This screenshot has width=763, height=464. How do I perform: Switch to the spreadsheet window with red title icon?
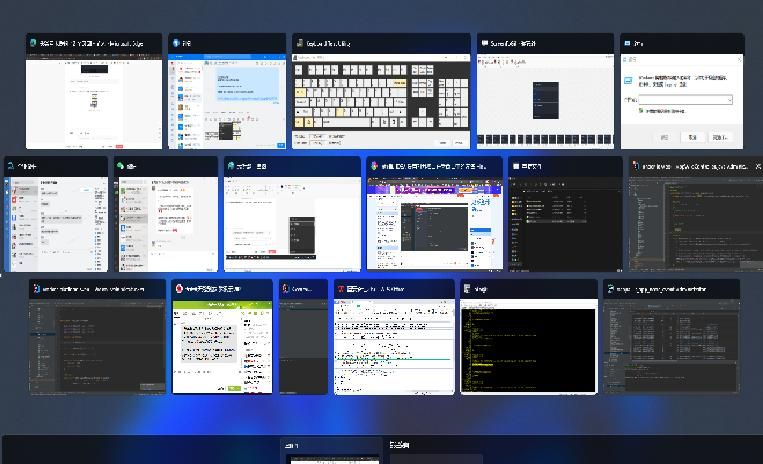click(394, 337)
